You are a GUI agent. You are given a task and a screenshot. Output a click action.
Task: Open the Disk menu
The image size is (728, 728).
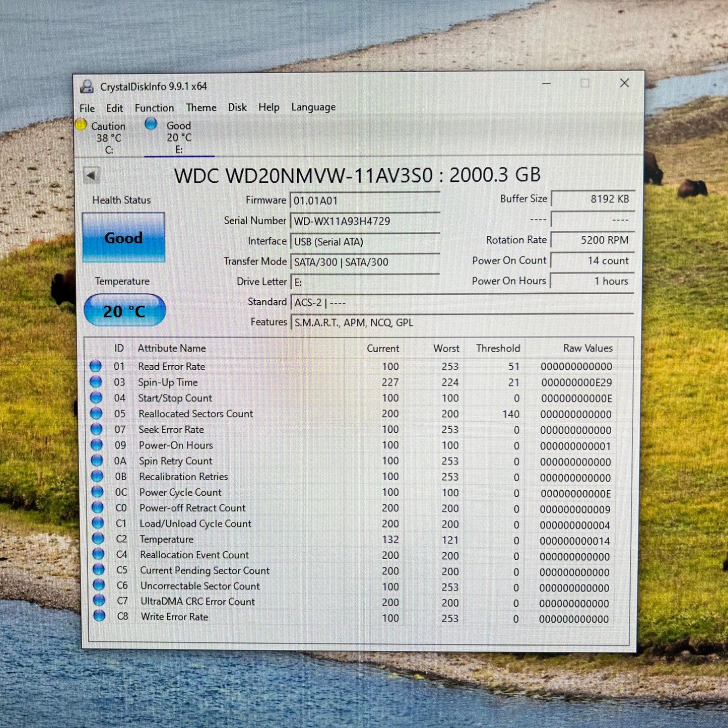point(237,107)
